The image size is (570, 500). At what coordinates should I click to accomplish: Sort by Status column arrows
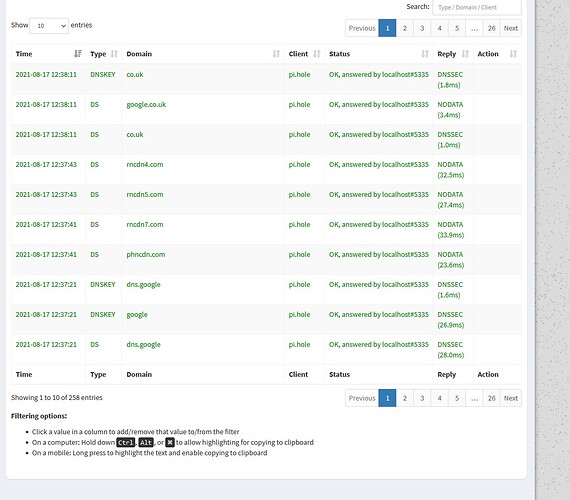click(425, 54)
